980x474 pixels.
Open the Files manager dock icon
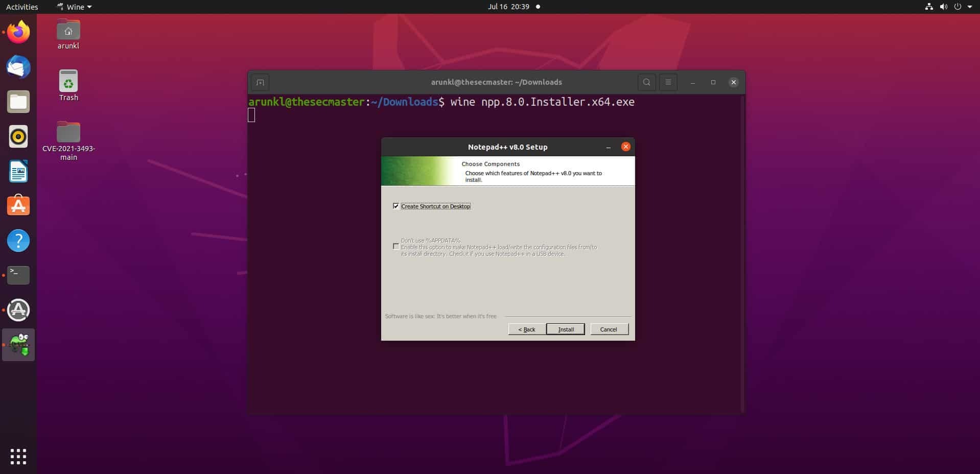tap(18, 102)
